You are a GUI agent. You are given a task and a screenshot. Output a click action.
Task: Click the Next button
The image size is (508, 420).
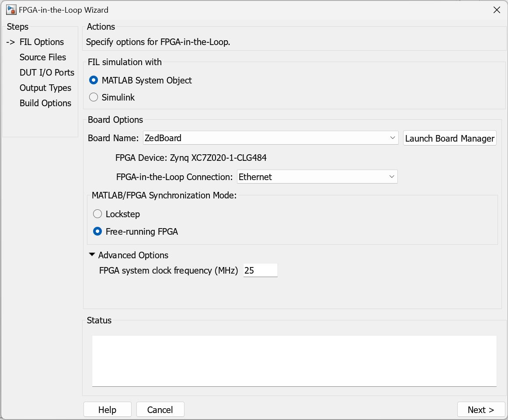pyautogui.click(x=480, y=410)
